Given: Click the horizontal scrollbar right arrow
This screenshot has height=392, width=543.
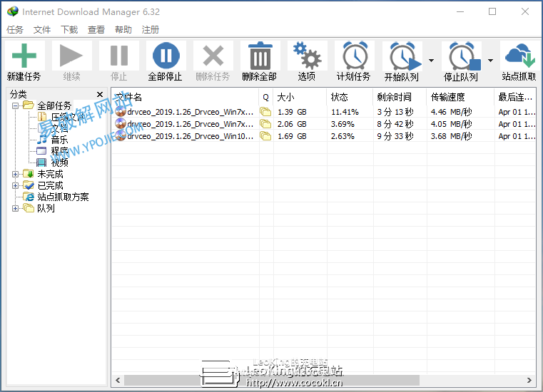Looking at the screenshot, I should [529, 380].
